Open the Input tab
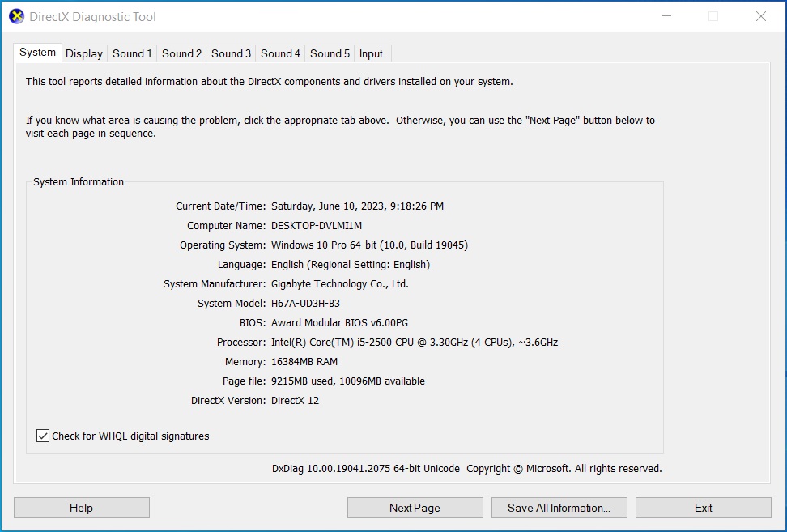This screenshot has height=532, width=787. pyautogui.click(x=371, y=53)
